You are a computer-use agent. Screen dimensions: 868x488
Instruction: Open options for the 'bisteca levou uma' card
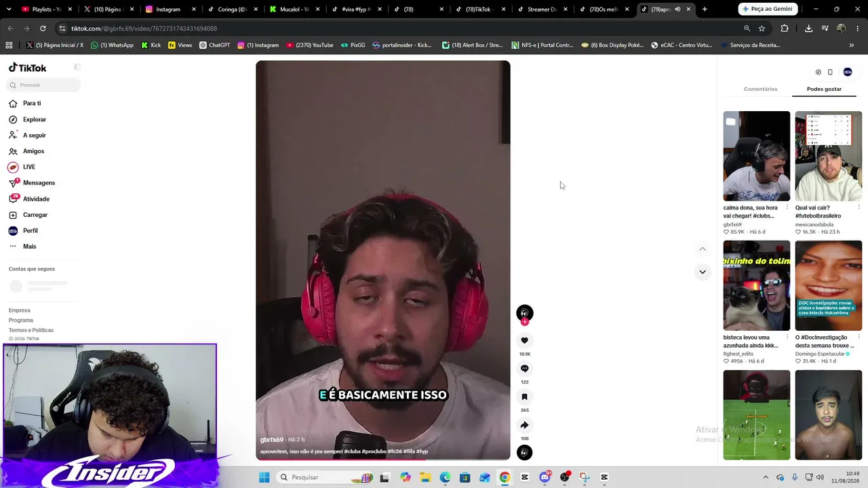tap(787, 337)
